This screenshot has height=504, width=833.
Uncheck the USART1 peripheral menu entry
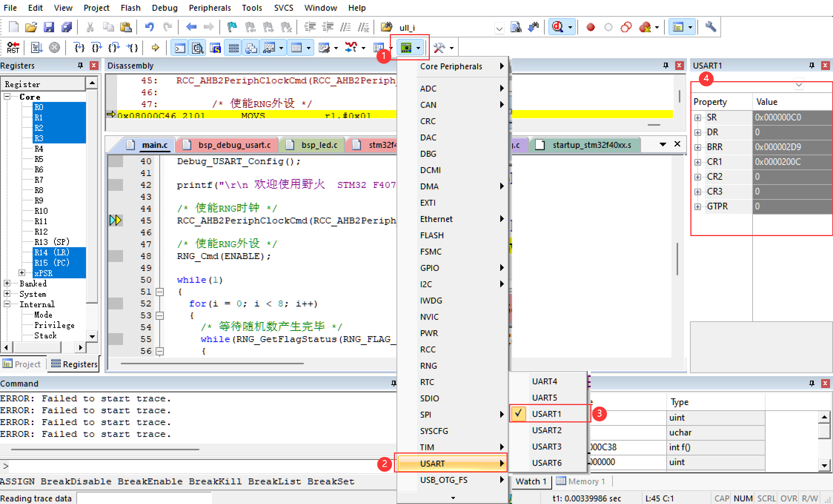(x=546, y=414)
